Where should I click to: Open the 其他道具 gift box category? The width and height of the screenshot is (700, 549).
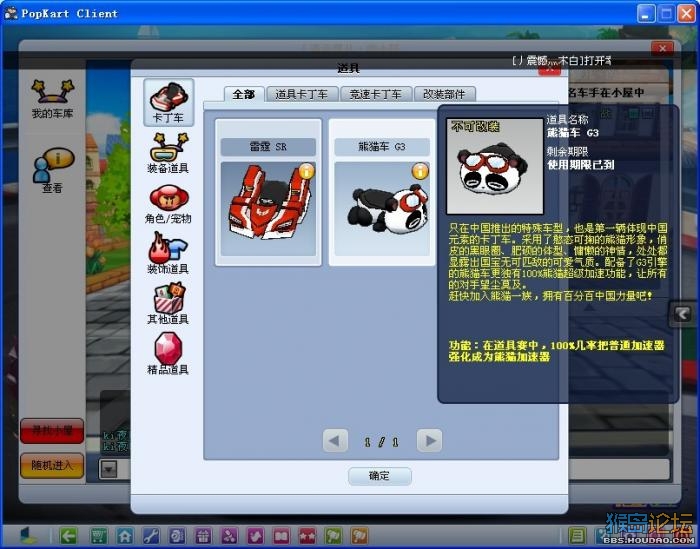tap(168, 303)
